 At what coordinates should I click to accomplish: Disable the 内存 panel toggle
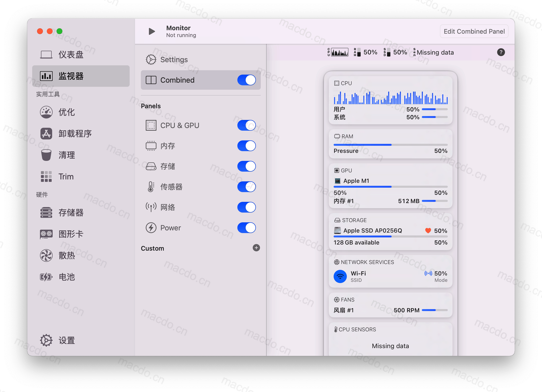pyautogui.click(x=246, y=146)
